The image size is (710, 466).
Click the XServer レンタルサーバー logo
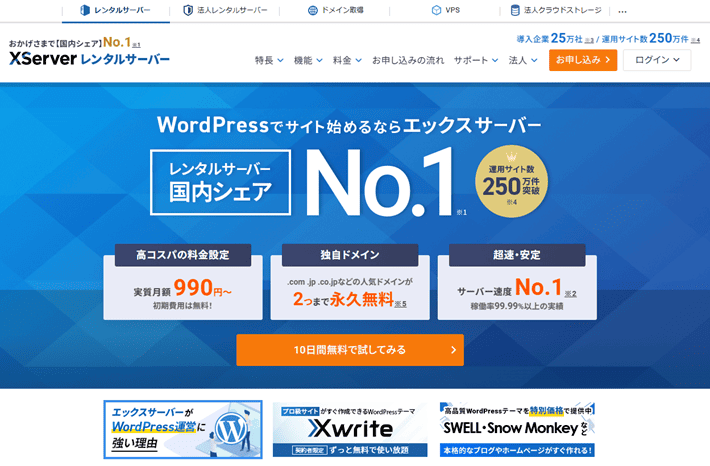89,59
